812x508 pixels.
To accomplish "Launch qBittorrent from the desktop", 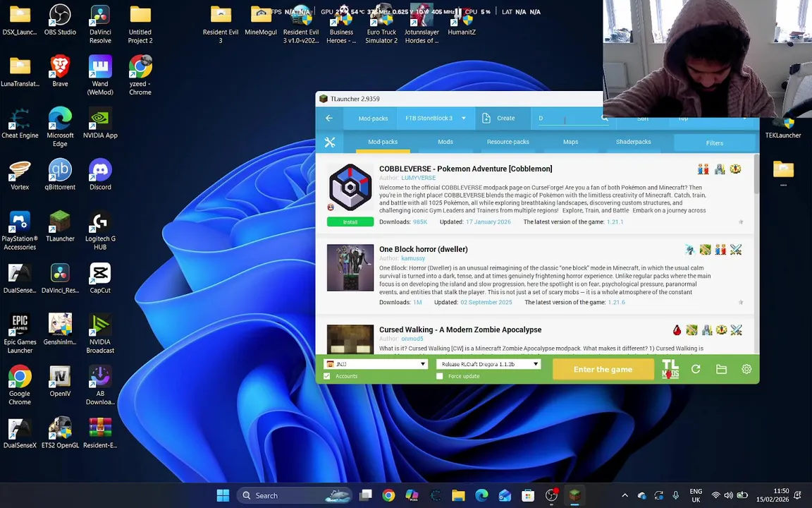I will tap(60, 175).
